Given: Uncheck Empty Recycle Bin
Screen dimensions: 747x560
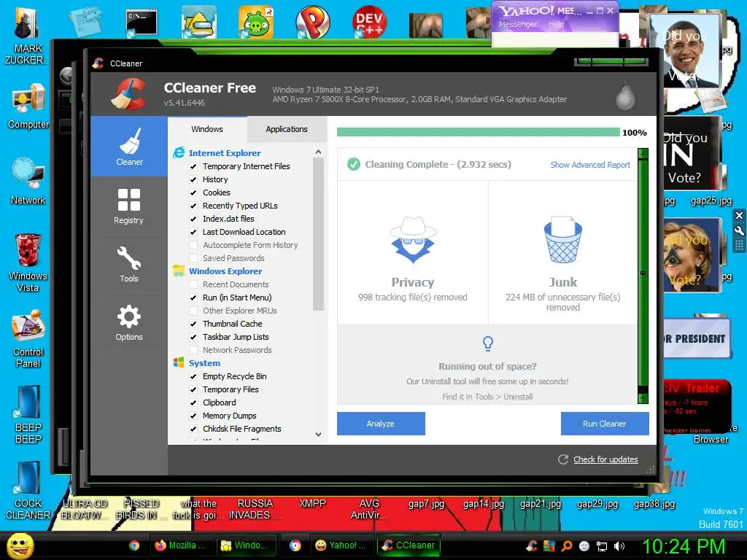Looking at the screenshot, I should [193, 376].
